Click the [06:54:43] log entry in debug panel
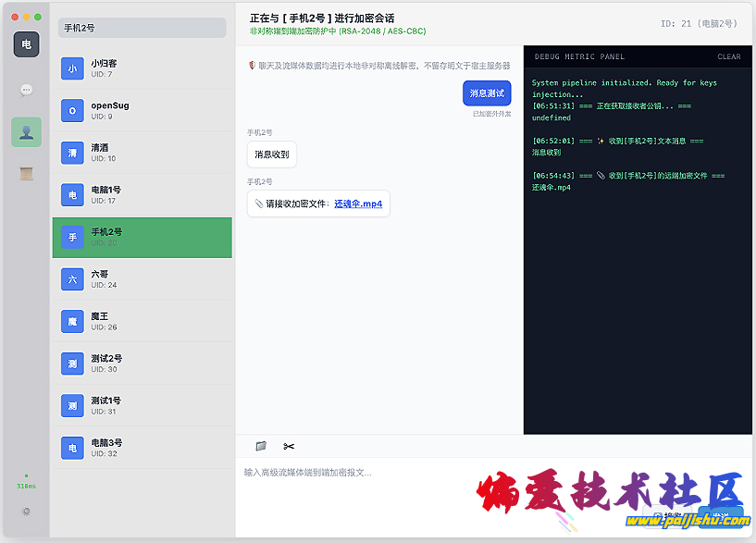This screenshot has height=543, width=756. point(628,176)
